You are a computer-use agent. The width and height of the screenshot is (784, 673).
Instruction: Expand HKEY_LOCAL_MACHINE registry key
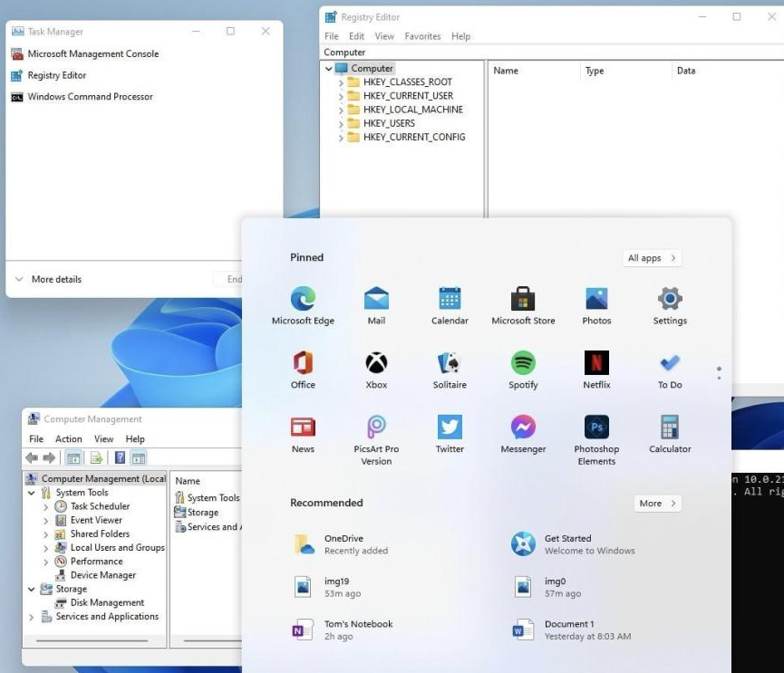click(x=342, y=110)
